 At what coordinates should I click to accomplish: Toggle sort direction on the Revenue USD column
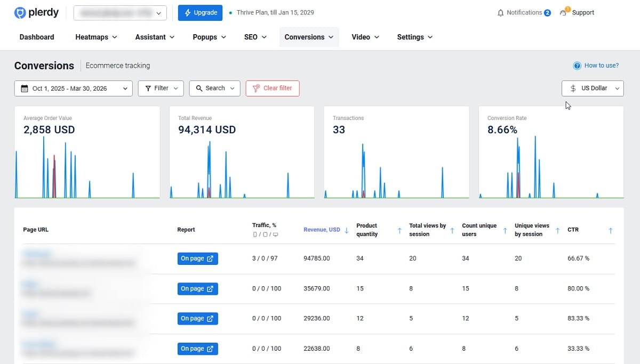347,230
